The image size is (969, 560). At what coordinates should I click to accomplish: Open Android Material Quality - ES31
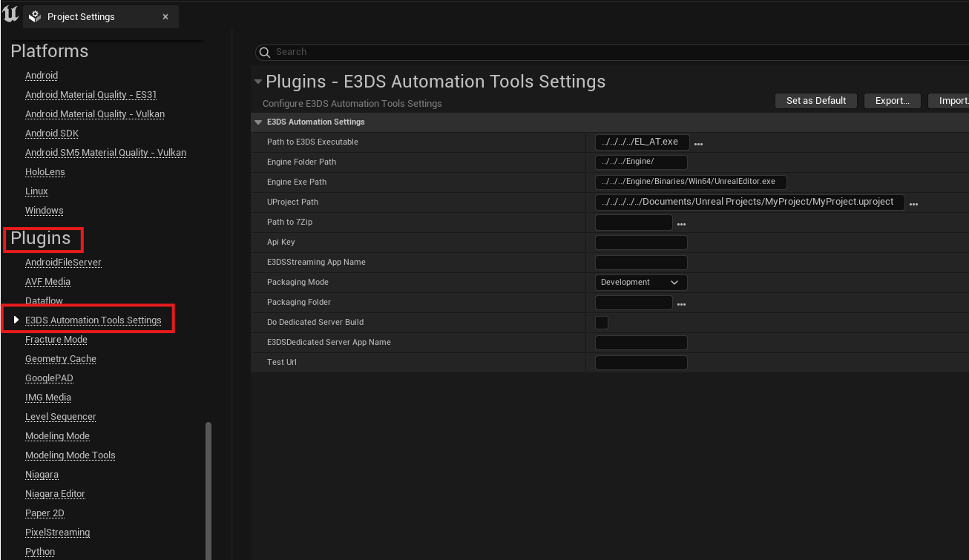click(91, 95)
